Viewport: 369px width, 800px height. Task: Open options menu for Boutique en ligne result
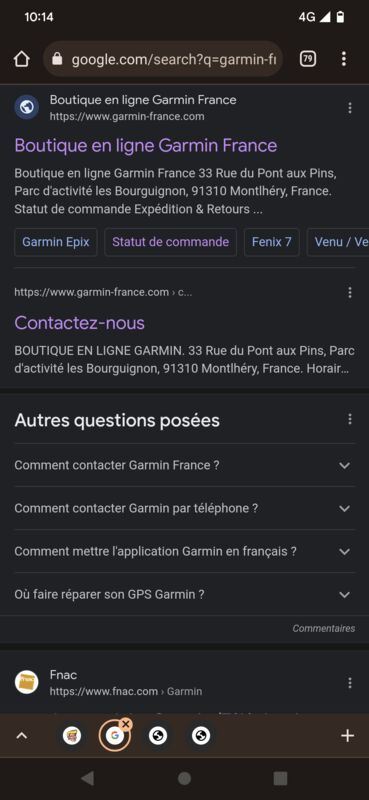click(x=350, y=108)
